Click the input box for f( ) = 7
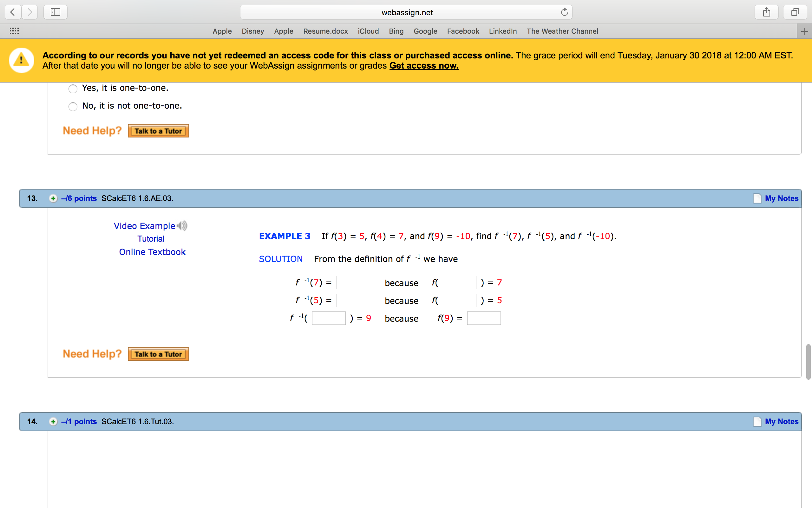Screen dimensions: 812x508 [x=459, y=283]
